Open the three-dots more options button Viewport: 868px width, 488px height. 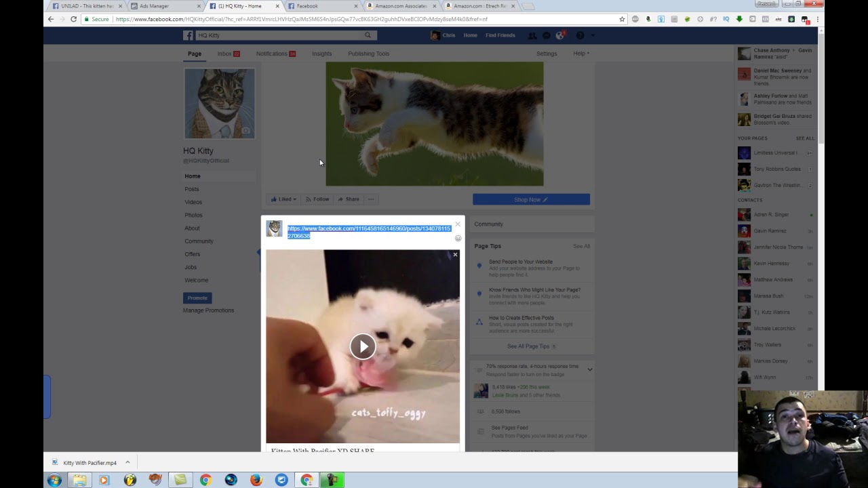pyautogui.click(x=371, y=199)
